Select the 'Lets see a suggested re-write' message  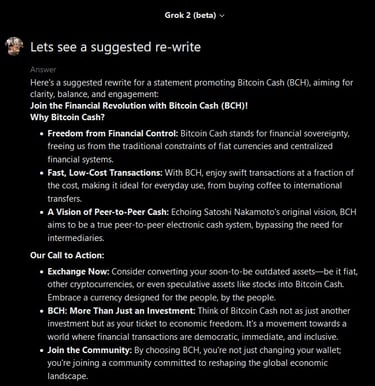coord(115,47)
